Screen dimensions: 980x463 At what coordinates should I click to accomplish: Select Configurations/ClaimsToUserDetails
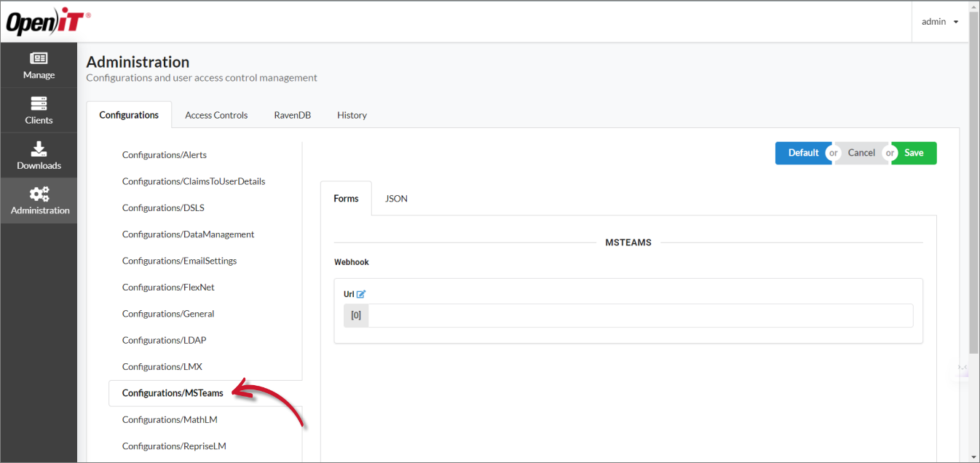[194, 181]
